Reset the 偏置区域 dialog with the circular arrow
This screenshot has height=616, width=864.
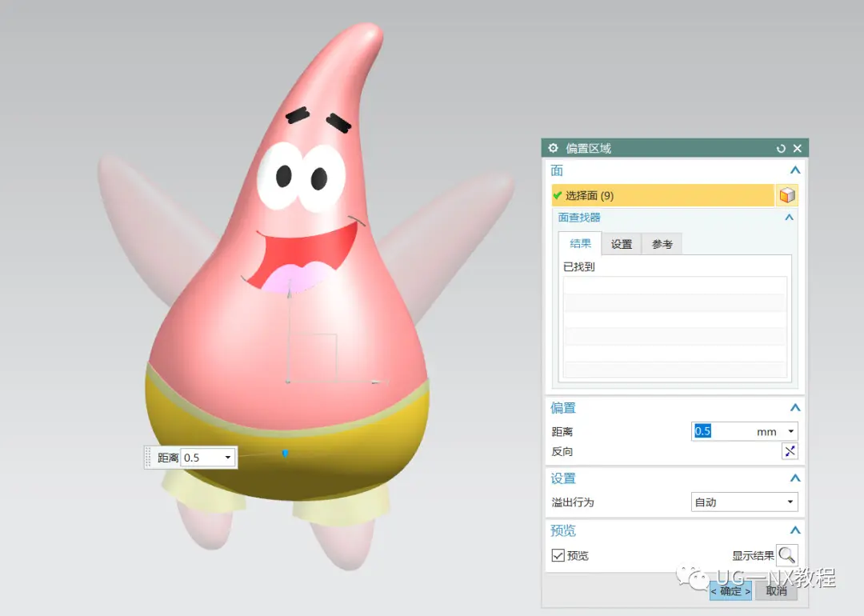point(781,148)
